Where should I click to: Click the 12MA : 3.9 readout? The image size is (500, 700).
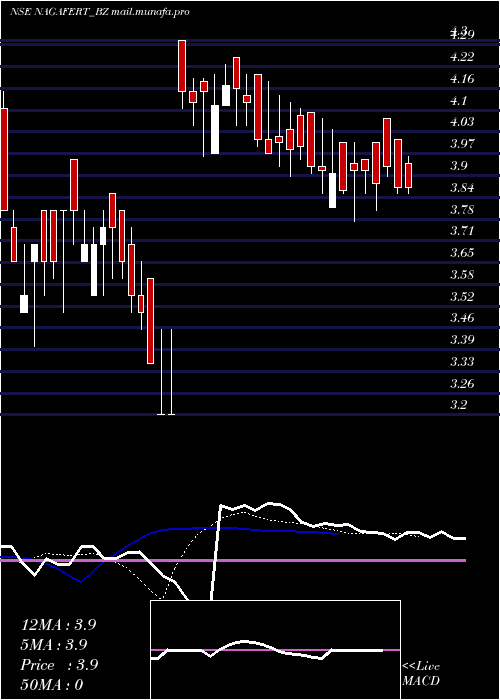[58, 625]
